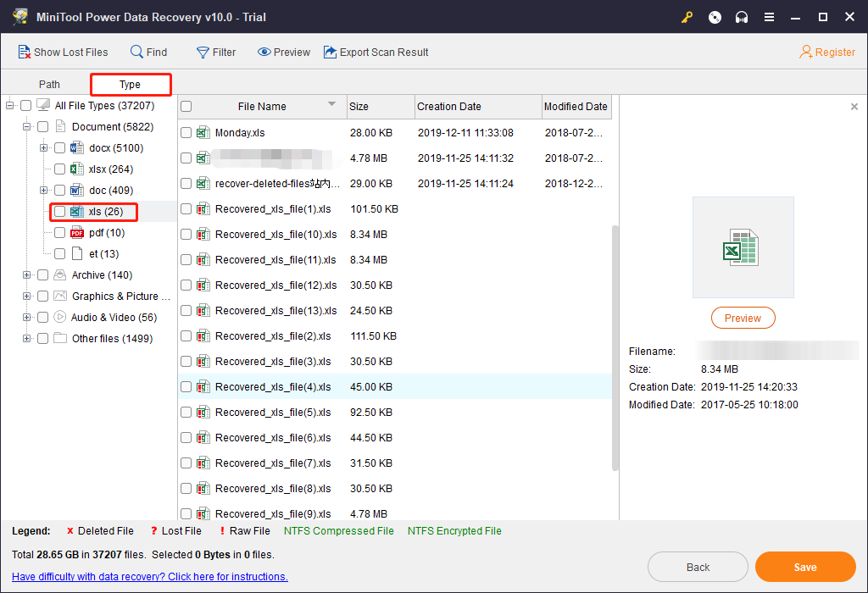Collapse the Document tree node
Viewport: 868px width, 593px height.
(x=26, y=127)
